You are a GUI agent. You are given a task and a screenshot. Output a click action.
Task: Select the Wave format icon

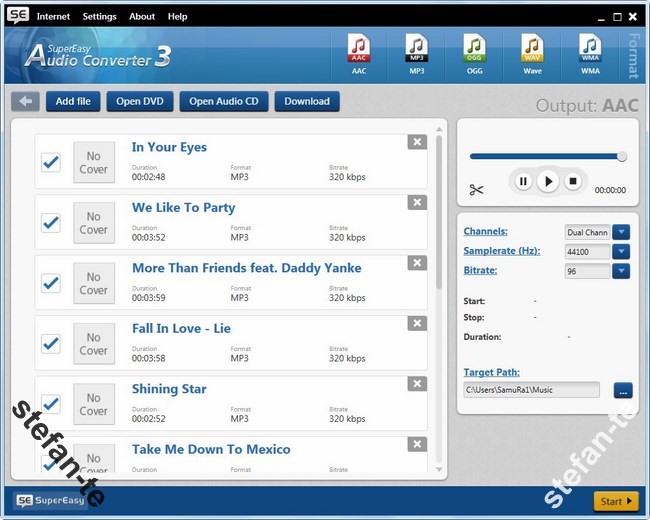(532, 52)
